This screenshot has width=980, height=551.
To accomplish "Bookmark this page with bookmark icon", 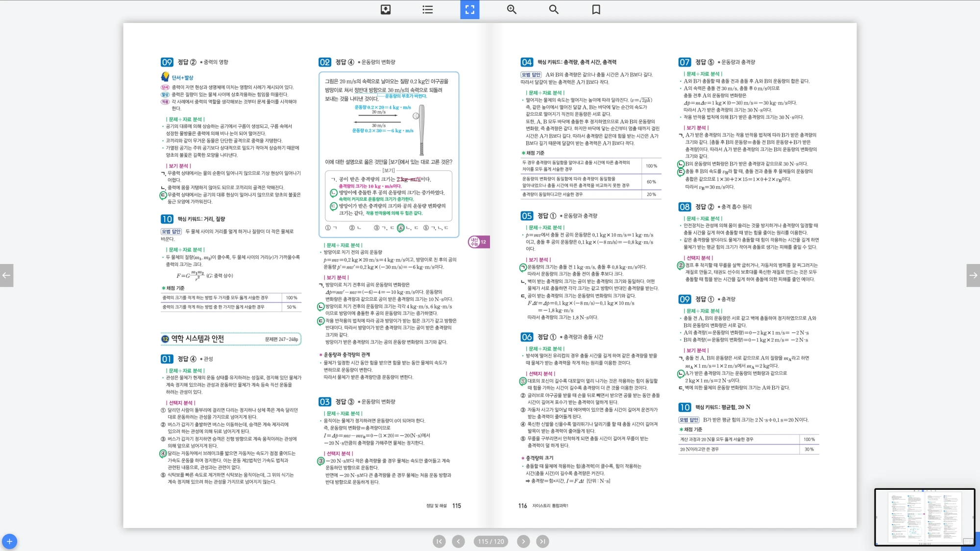I will 596,9.
